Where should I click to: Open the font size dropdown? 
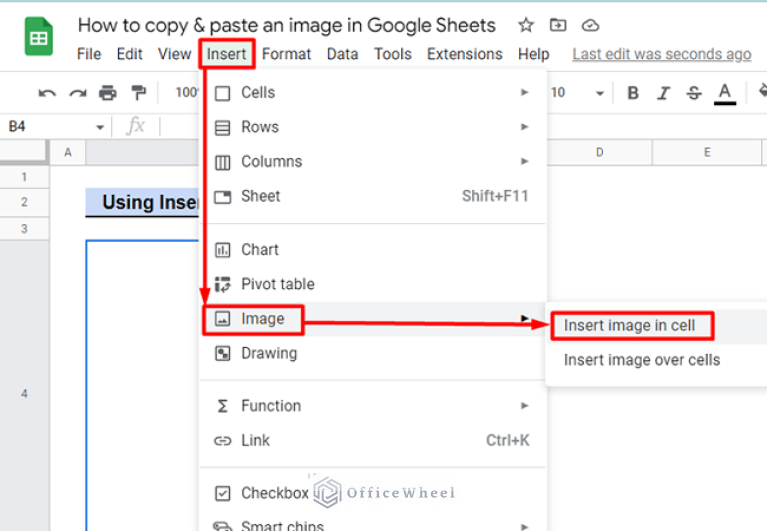[x=599, y=93]
